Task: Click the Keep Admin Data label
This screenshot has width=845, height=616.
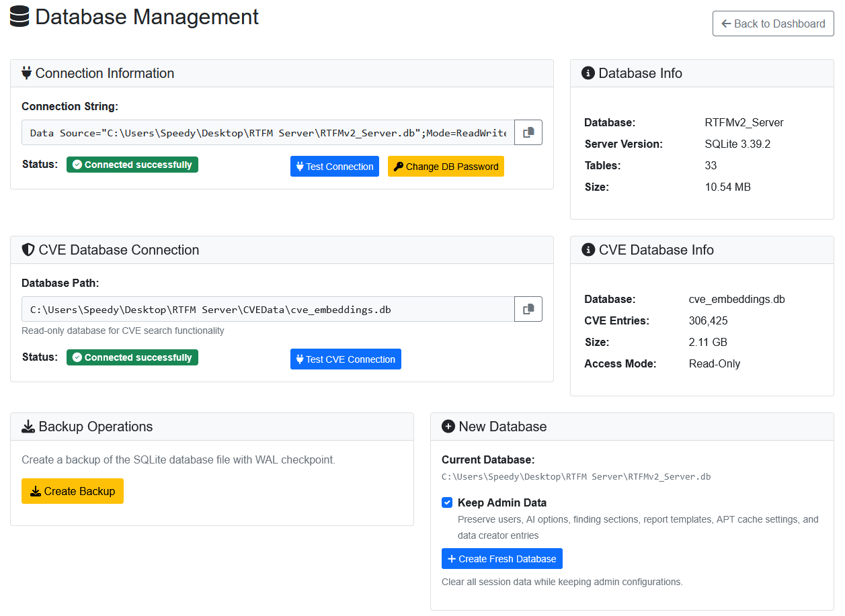Action: [501, 502]
